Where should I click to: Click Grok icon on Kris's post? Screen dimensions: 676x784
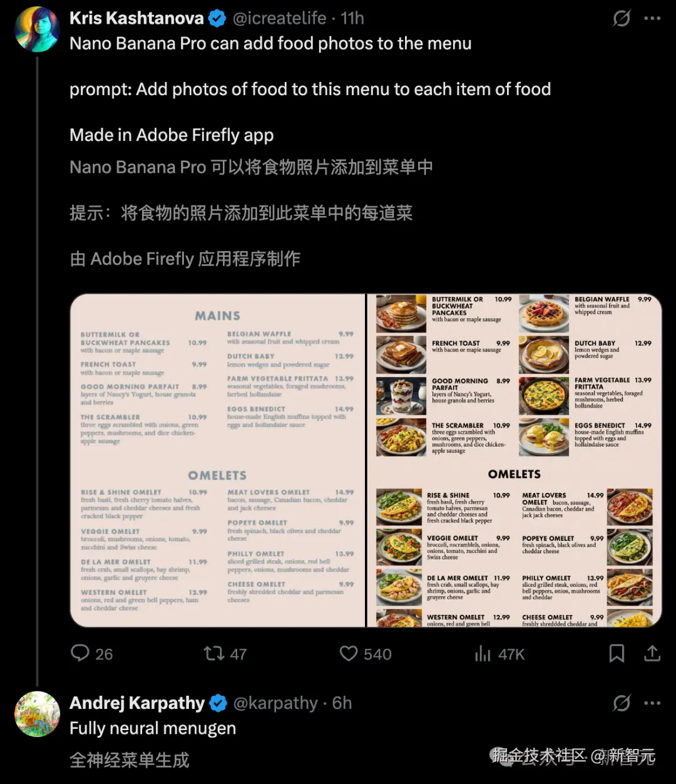[621, 19]
